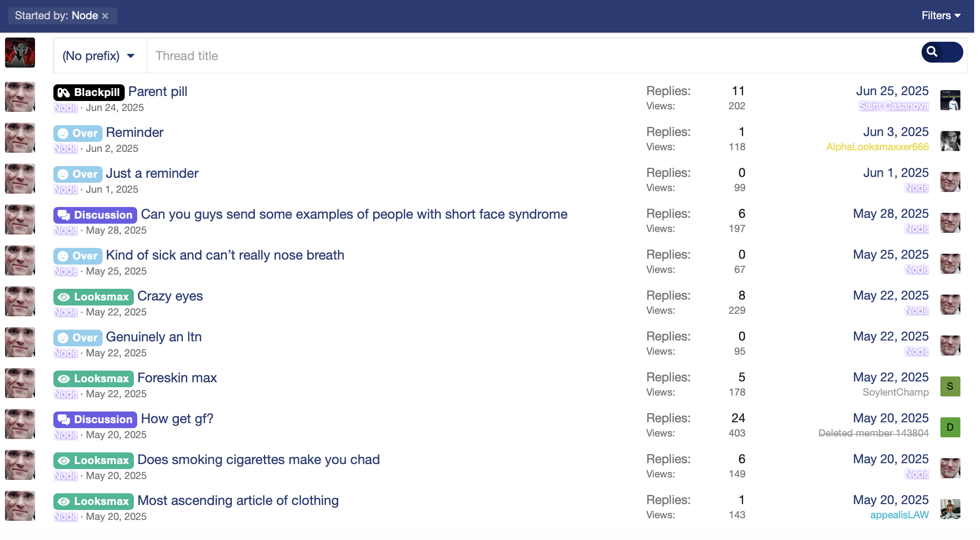Screen dimensions: 980x540
Task: Click the Looksmax tag beside Foreskin max
Action: coord(93,379)
